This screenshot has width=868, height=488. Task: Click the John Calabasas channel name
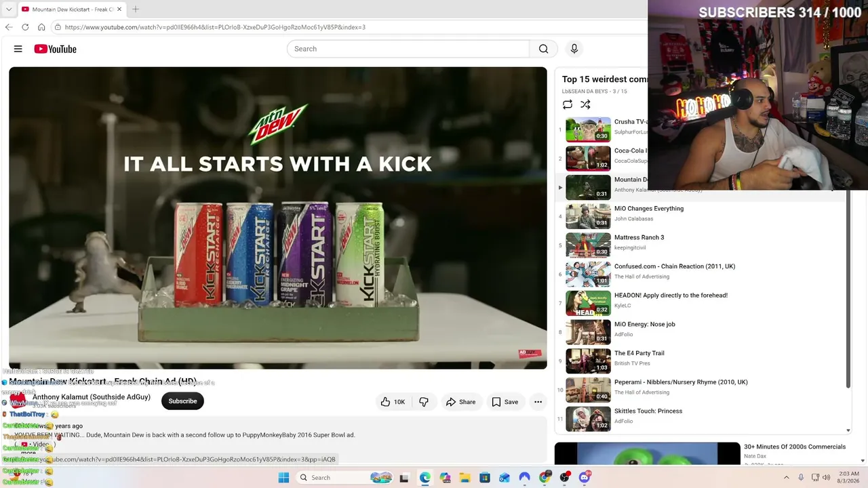(633, 219)
